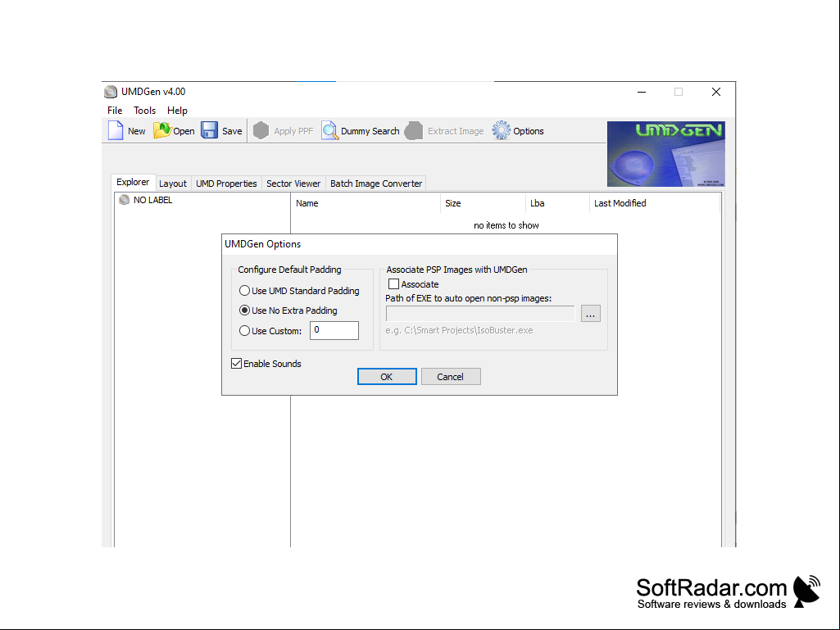Minimize the UMDGen window

pos(642,92)
